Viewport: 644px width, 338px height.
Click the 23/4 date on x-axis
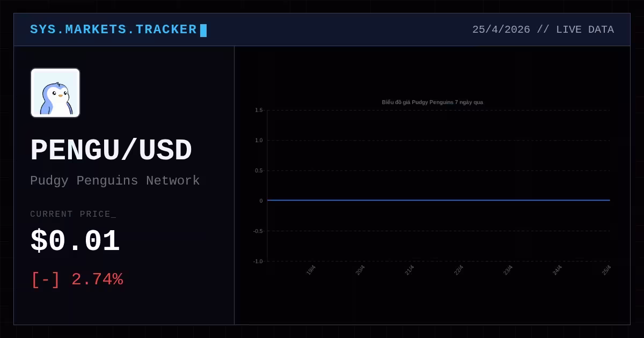[x=508, y=270]
